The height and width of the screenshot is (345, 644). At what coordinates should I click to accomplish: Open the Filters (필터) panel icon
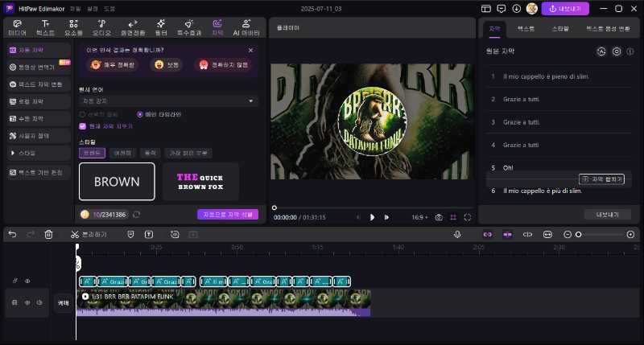160,27
